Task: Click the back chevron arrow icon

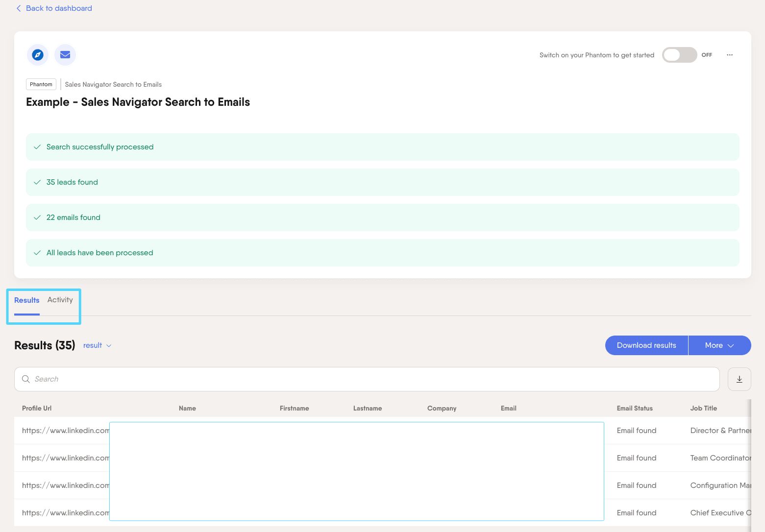Action: pos(19,8)
